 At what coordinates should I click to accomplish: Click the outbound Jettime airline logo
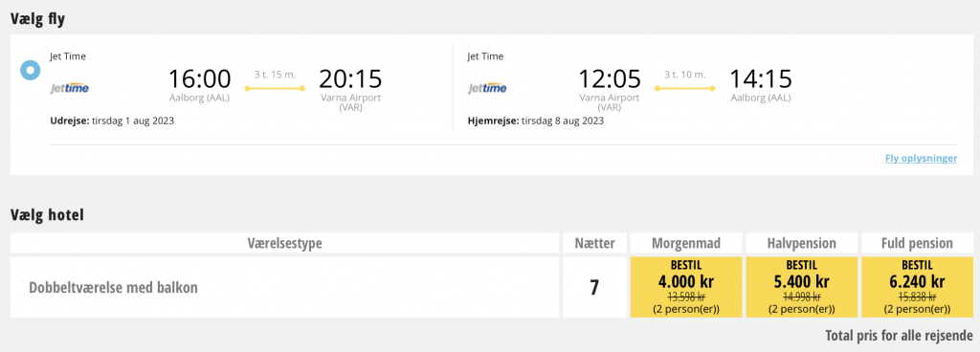(69, 88)
